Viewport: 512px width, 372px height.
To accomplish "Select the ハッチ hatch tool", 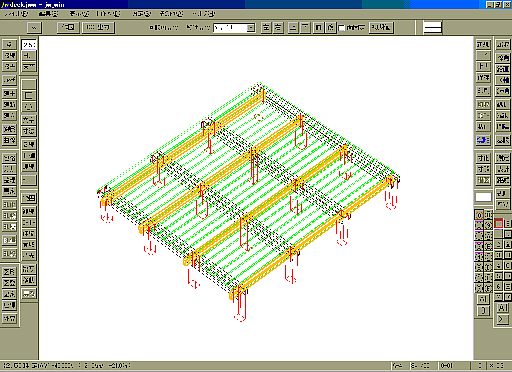I will [9, 80].
